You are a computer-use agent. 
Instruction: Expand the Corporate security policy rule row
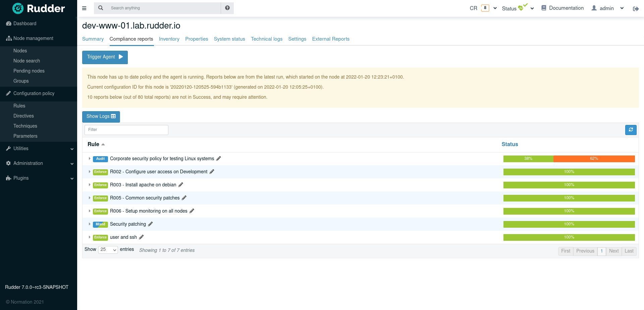(x=89, y=159)
